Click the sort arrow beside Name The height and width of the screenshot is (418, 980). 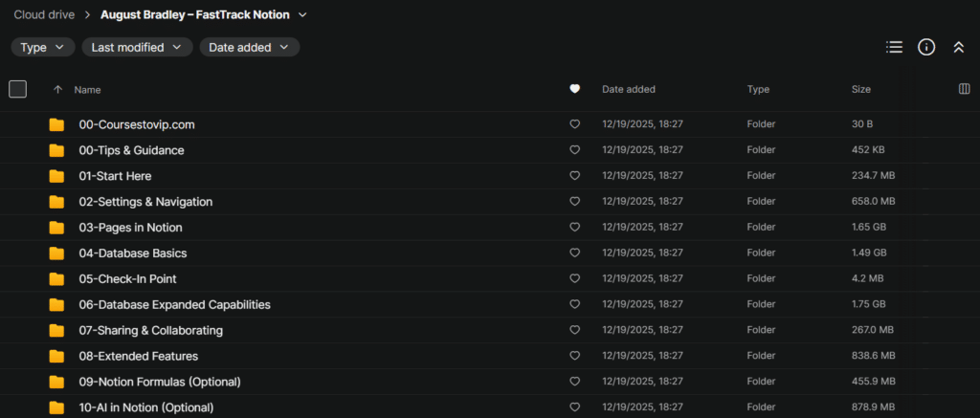(57, 90)
